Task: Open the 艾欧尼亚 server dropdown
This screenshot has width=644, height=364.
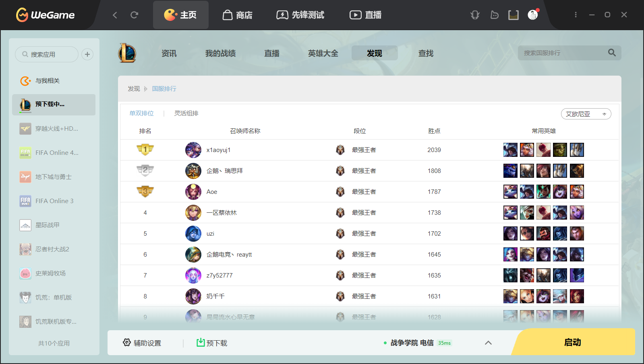Action: coord(586,114)
